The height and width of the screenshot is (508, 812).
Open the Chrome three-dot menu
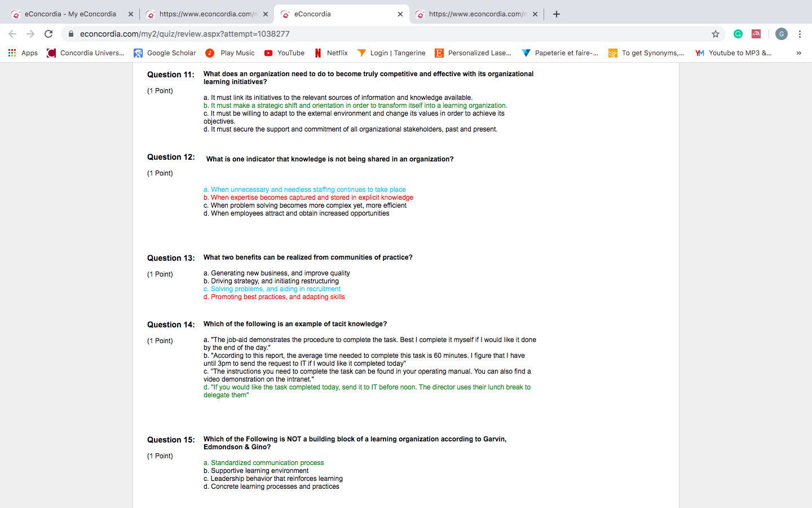800,34
